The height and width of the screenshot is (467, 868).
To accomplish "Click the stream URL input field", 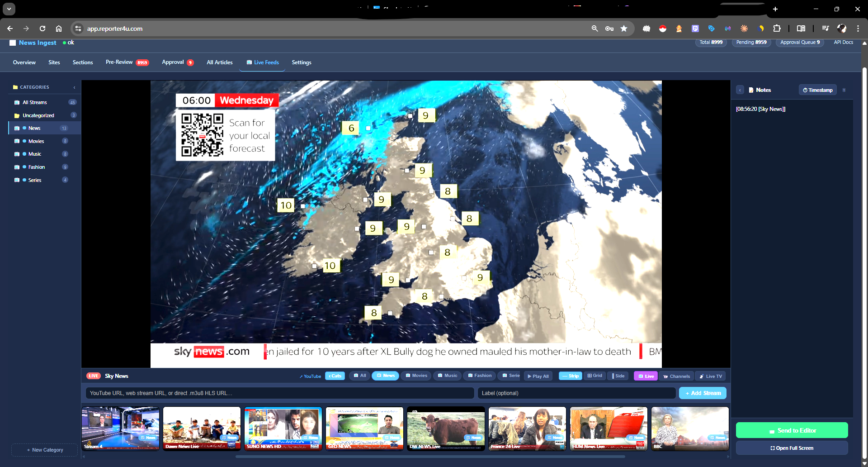I will click(280, 393).
